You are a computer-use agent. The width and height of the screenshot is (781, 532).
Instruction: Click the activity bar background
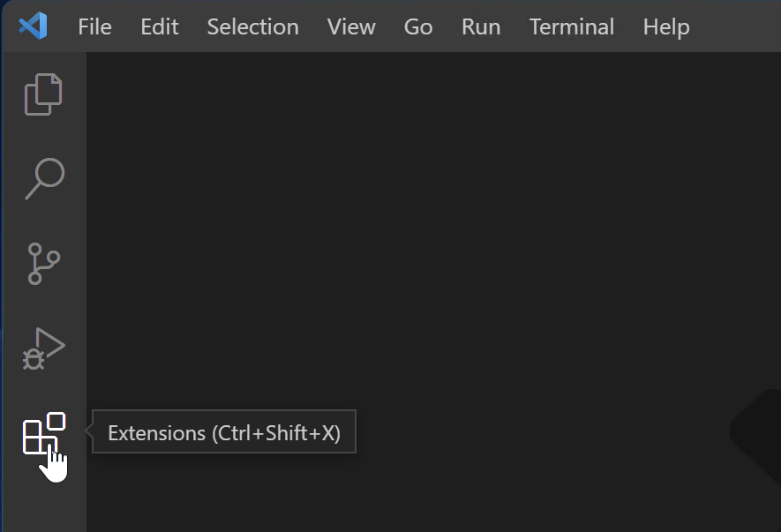42,503
